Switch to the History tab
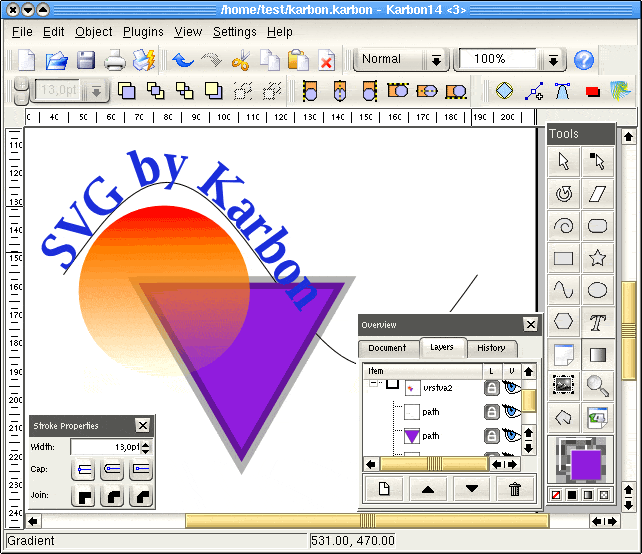This screenshot has width=642, height=554. click(491, 348)
